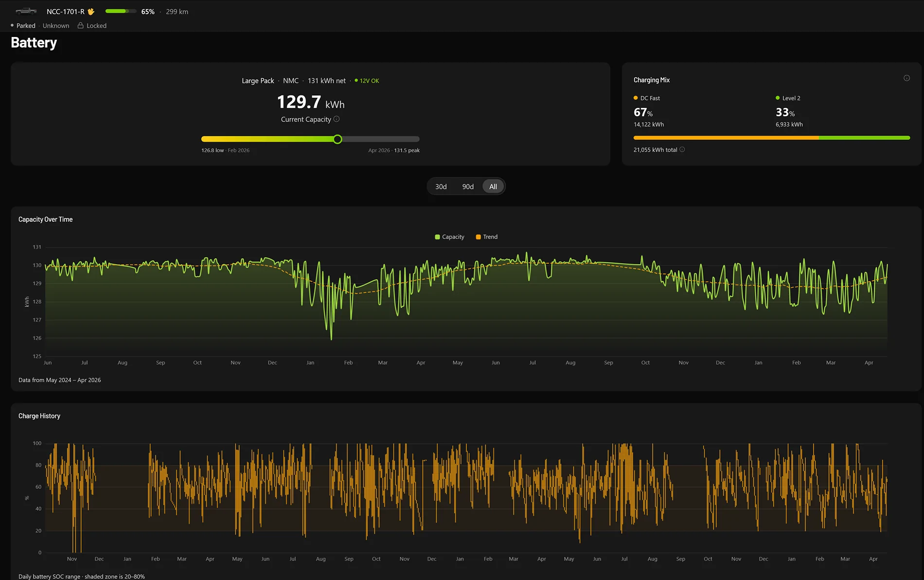Click the Daily battery SOC range footnote

pos(82,576)
